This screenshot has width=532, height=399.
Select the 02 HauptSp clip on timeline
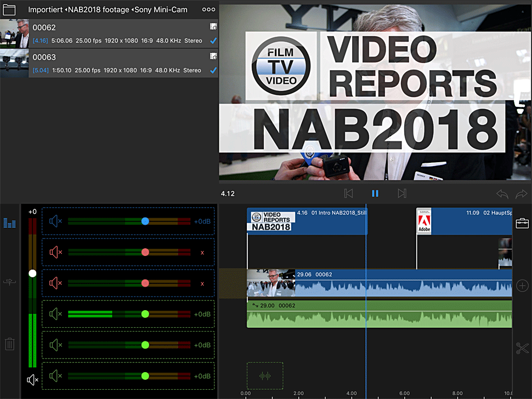pyautogui.click(x=464, y=221)
